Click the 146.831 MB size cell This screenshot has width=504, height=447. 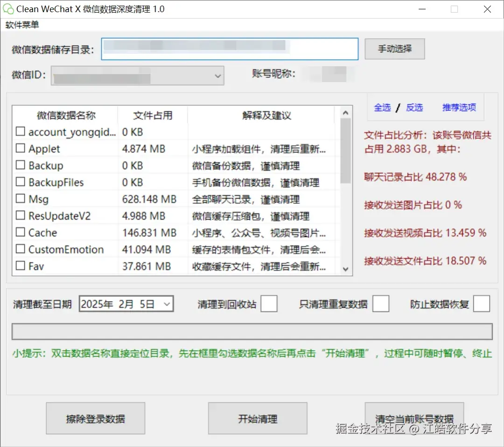click(x=149, y=233)
